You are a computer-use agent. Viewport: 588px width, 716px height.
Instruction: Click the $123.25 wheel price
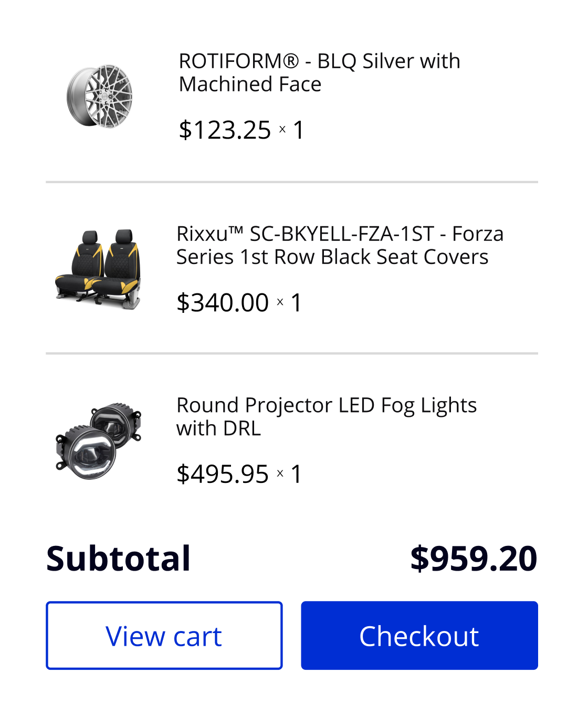pyautogui.click(x=225, y=130)
